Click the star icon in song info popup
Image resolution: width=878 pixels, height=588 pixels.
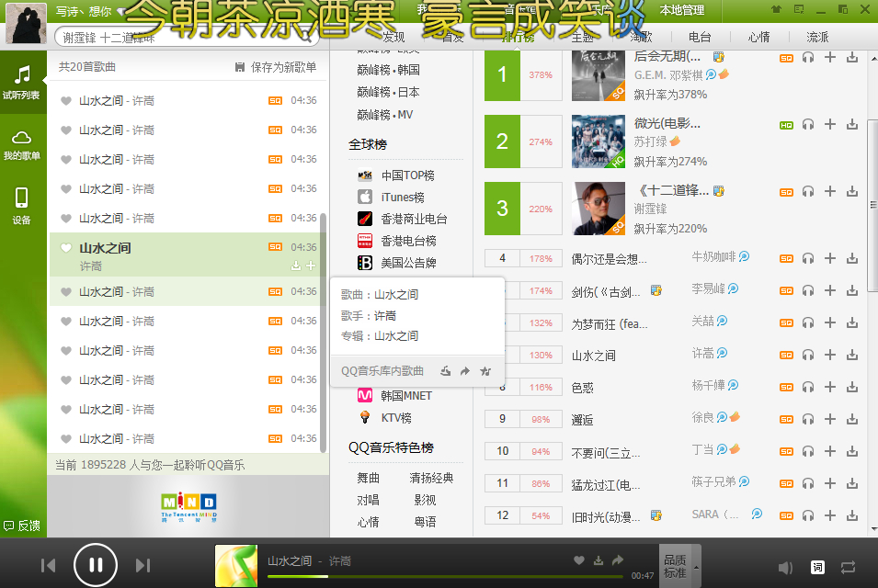pos(485,371)
